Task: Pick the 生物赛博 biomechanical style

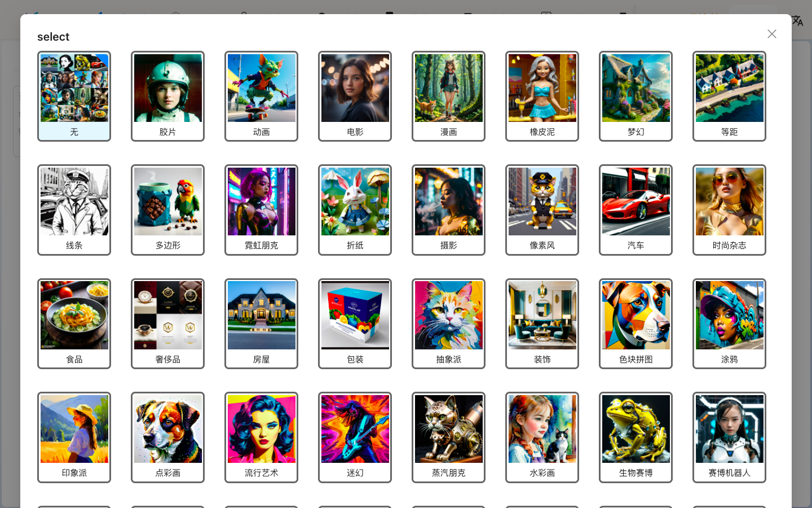Action: [x=636, y=437]
